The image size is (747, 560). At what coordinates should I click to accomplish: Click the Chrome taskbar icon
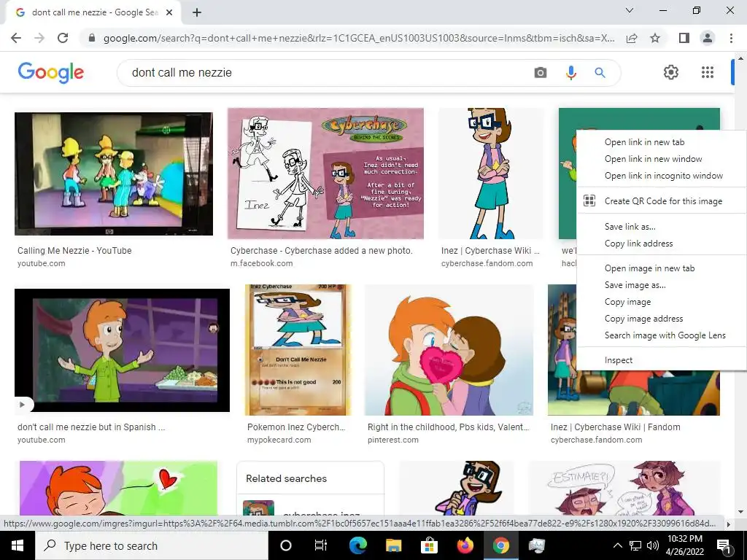[500, 545]
